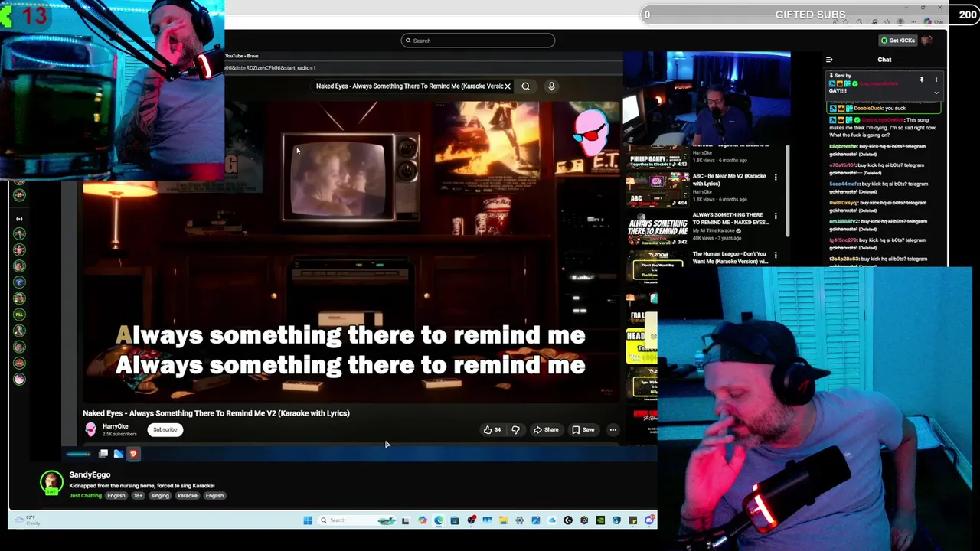Open the video's more actions ellipsis menu
The height and width of the screenshot is (551, 980).
pyautogui.click(x=612, y=430)
